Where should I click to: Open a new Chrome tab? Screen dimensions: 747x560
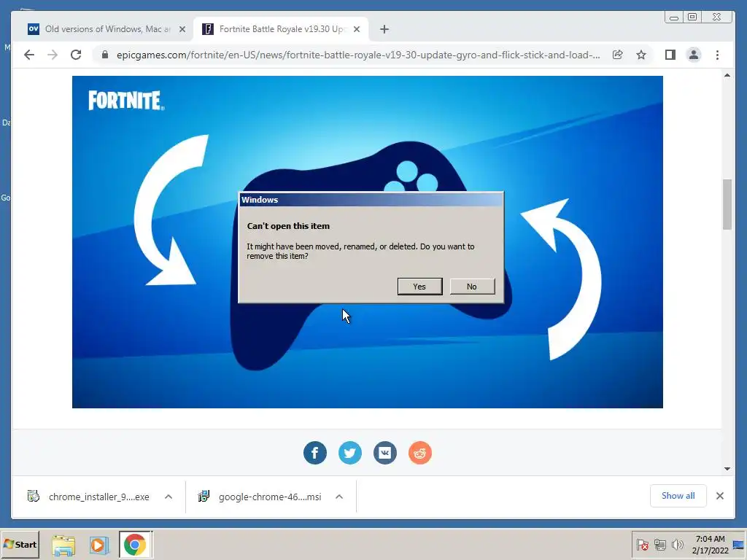click(x=384, y=29)
